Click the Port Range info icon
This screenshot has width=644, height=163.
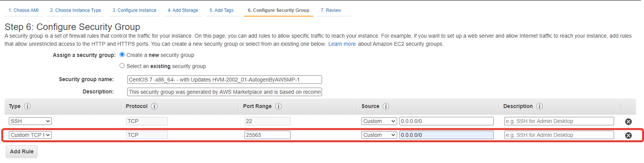click(278, 106)
